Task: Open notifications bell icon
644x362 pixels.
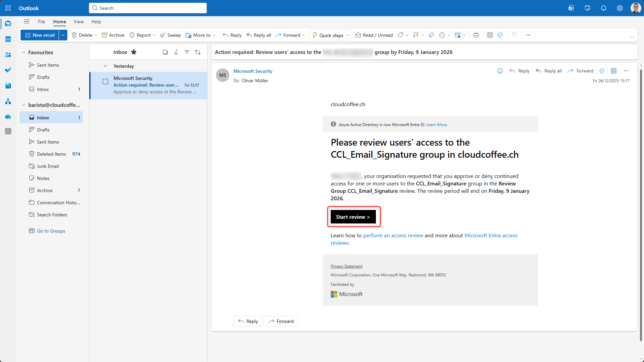Action: click(603, 8)
